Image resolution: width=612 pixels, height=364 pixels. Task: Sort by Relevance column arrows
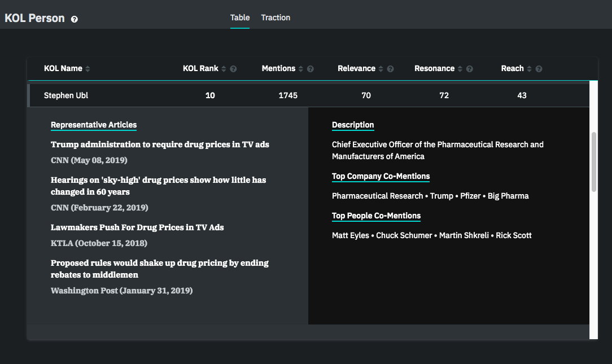[x=381, y=69]
